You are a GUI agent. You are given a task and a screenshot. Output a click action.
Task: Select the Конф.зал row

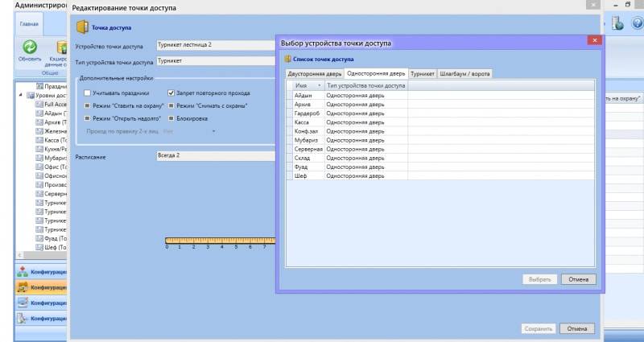point(440,131)
